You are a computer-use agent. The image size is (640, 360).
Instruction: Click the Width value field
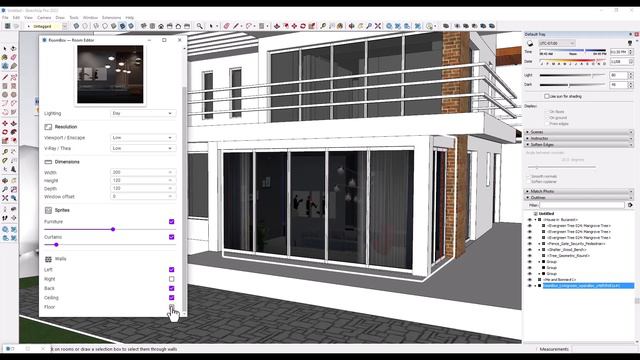pyautogui.click(x=143, y=172)
